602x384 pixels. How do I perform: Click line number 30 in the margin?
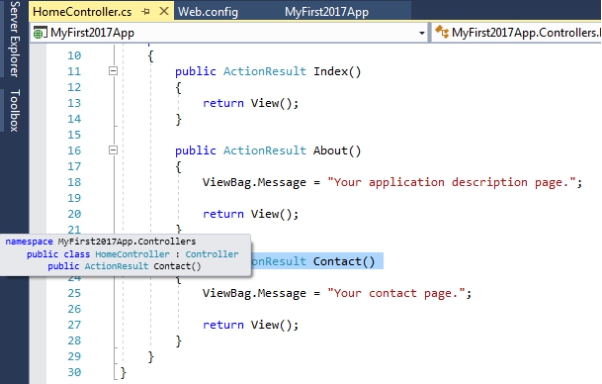(74, 372)
